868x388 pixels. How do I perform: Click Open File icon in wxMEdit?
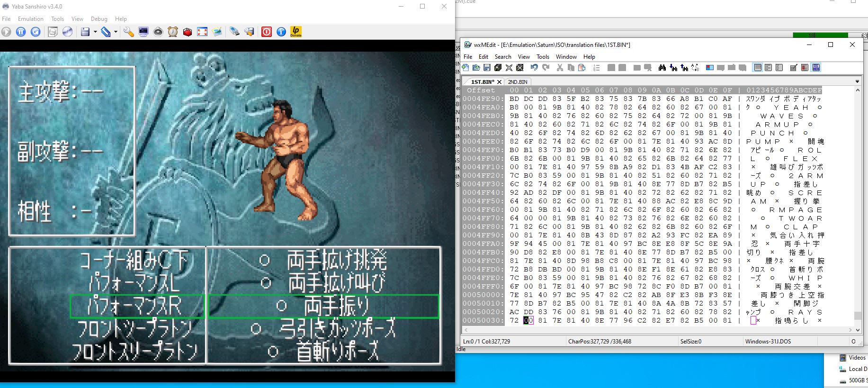476,68
